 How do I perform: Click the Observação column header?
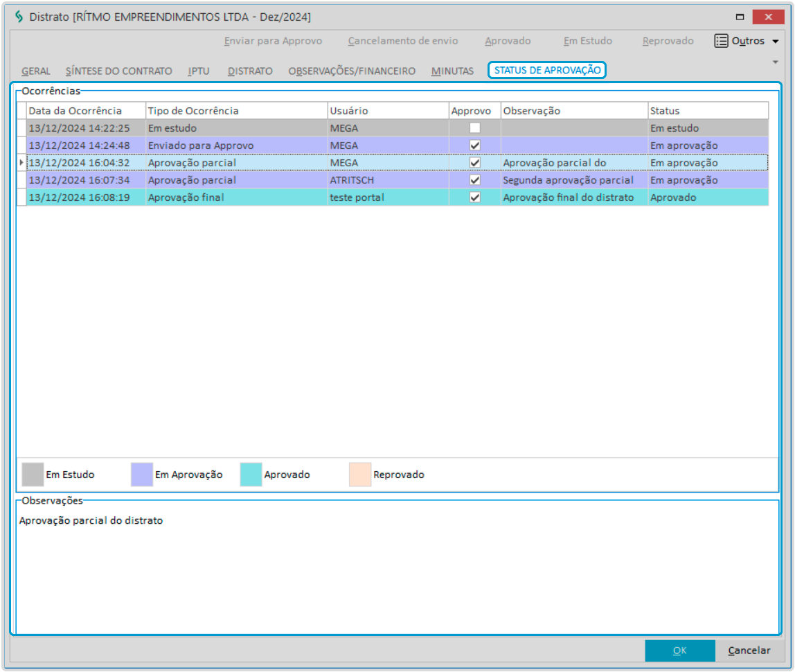pyautogui.click(x=575, y=111)
